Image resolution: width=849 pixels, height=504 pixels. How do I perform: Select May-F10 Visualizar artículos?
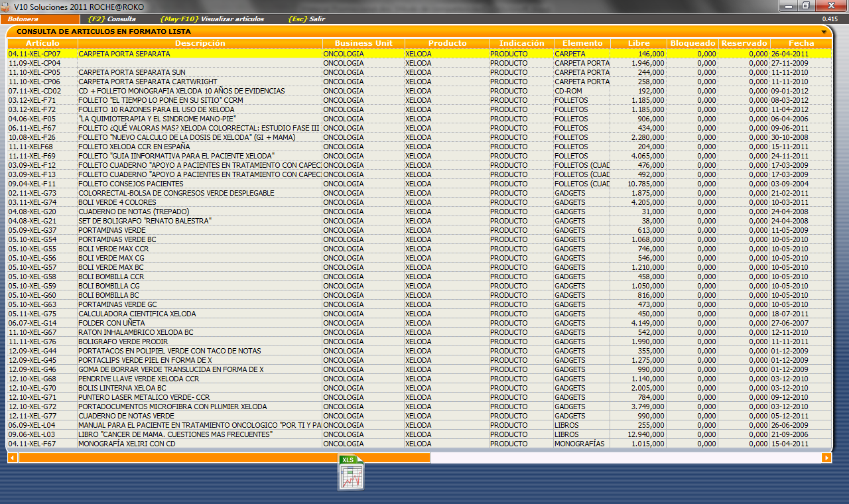coord(212,19)
